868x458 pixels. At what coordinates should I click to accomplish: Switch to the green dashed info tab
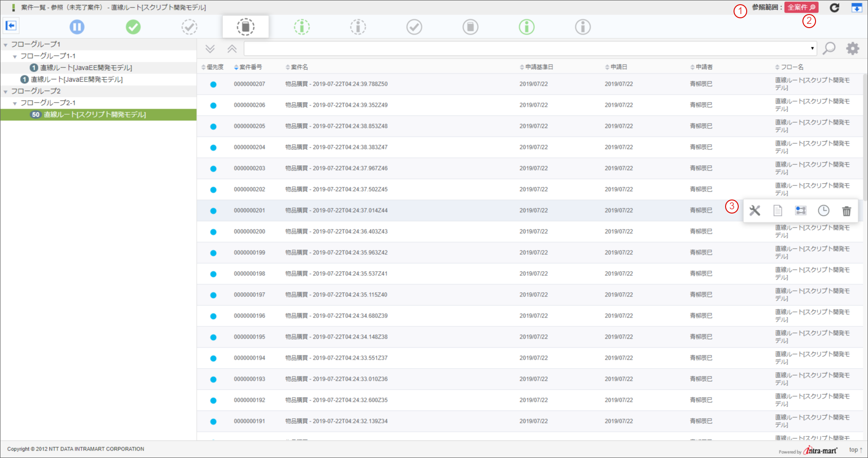point(302,27)
